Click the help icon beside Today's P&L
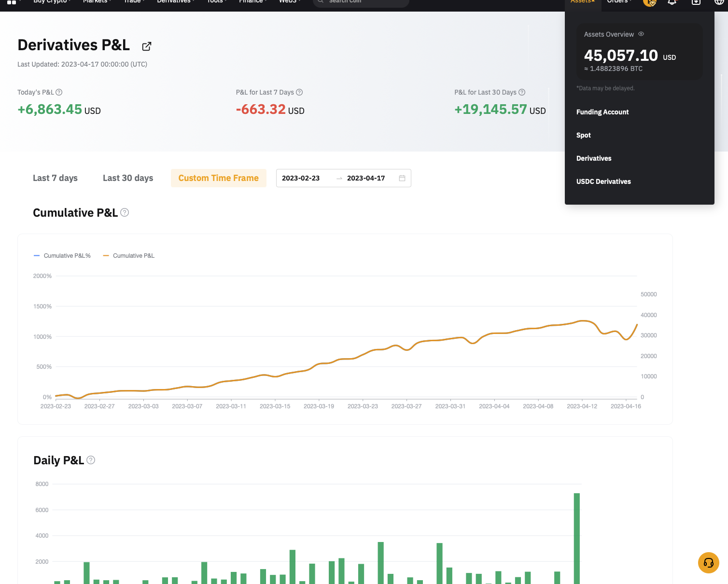The width and height of the screenshot is (728, 584). pyautogui.click(x=59, y=92)
